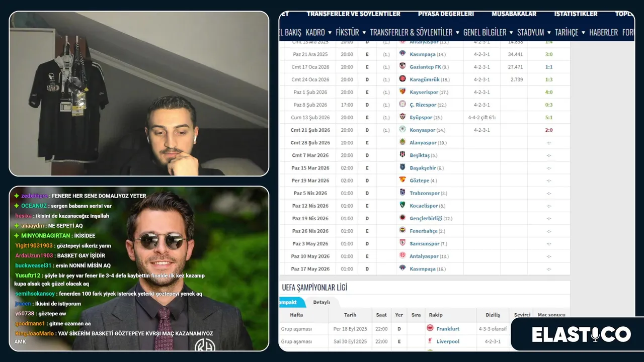Click the UEFA ŞAMPİYONLAR LİGİ heading
The width and height of the screenshot is (644, 362).
[x=314, y=288]
